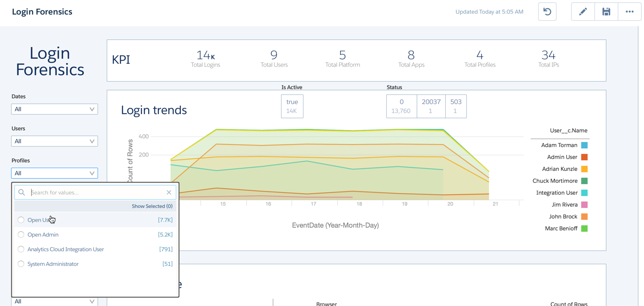Image resolution: width=644 pixels, height=306 pixels.
Task: Open the Dates filter dropdown
Action: click(x=54, y=109)
